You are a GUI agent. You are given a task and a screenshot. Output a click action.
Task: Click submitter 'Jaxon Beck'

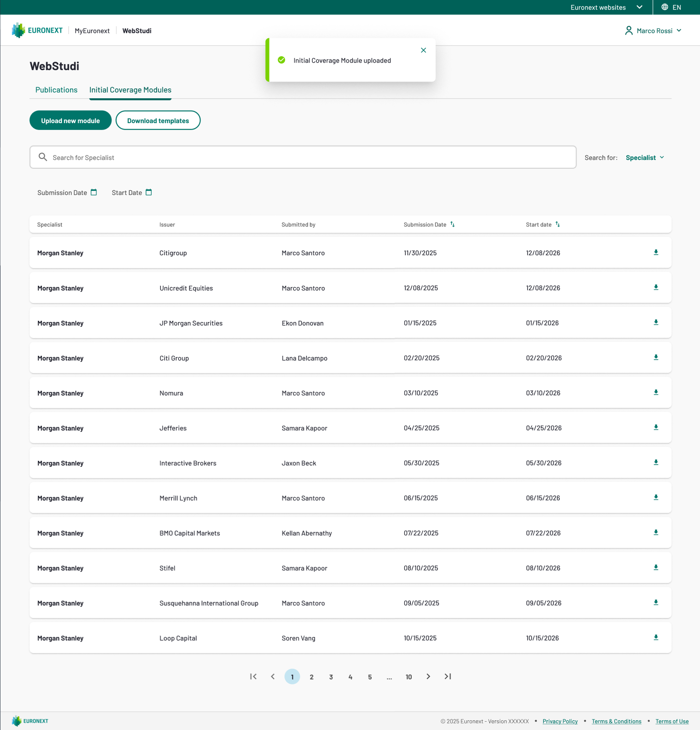coord(299,463)
